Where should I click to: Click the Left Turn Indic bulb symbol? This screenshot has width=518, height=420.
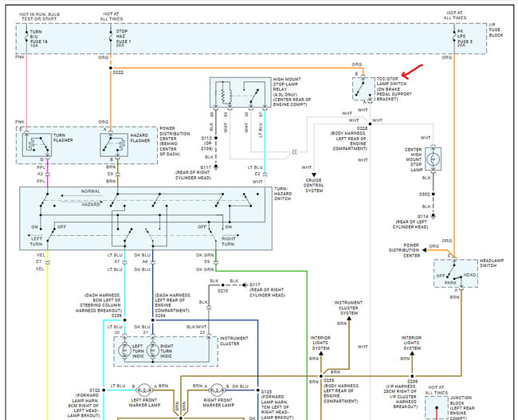(x=125, y=351)
